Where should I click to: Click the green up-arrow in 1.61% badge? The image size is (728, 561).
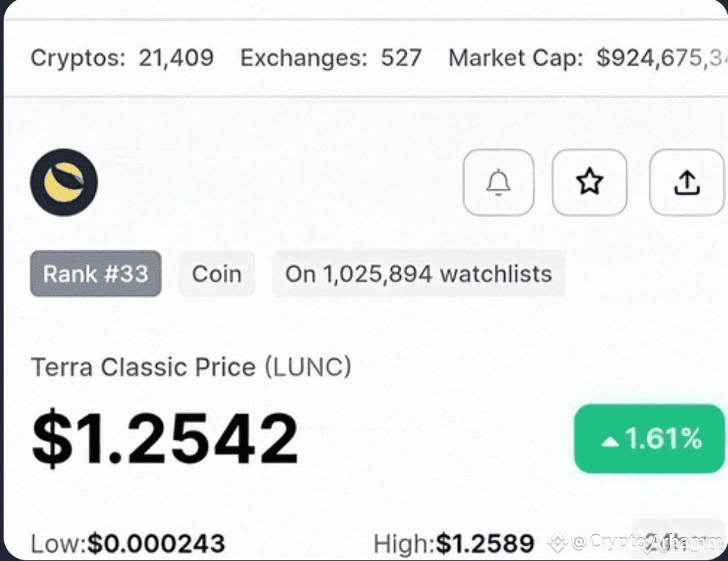[x=610, y=441]
